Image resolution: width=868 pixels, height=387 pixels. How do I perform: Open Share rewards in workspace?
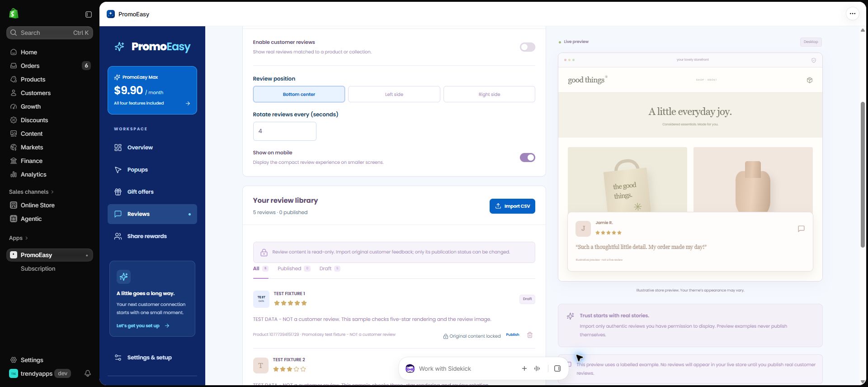152,236
